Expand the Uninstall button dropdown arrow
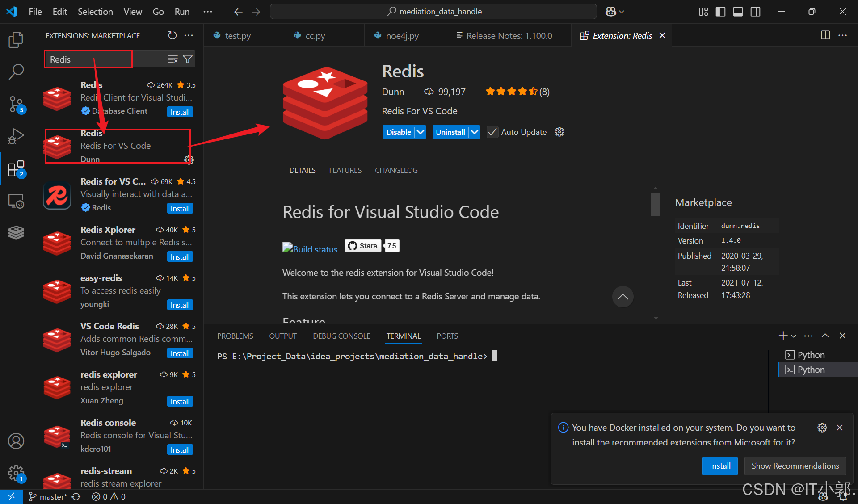This screenshot has height=504, width=858. coord(475,132)
